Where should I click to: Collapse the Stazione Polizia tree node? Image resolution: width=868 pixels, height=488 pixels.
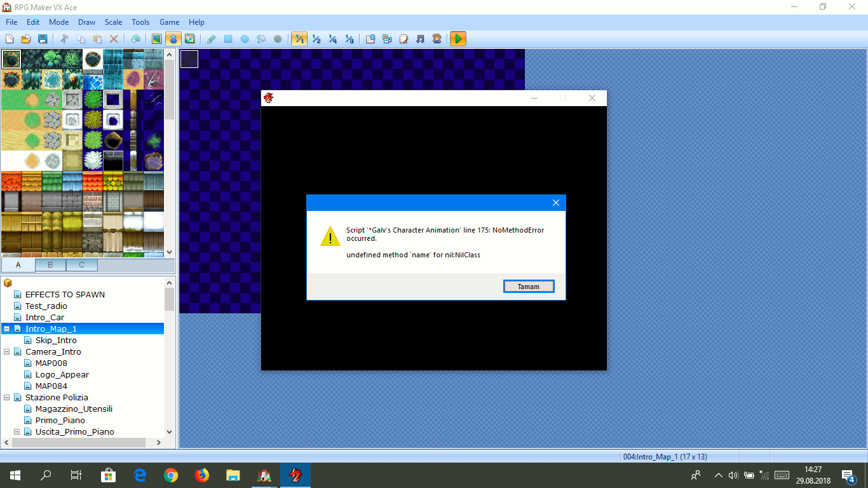pyautogui.click(x=7, y=398)
